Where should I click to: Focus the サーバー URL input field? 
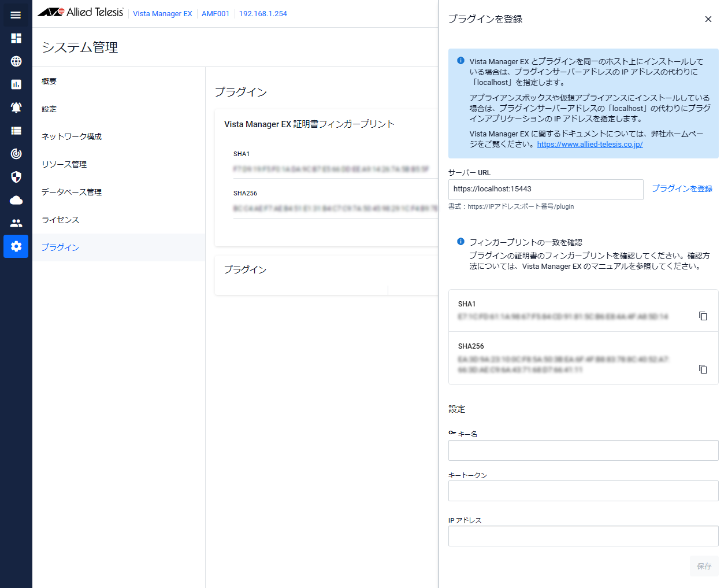click(x=546, y=190)
